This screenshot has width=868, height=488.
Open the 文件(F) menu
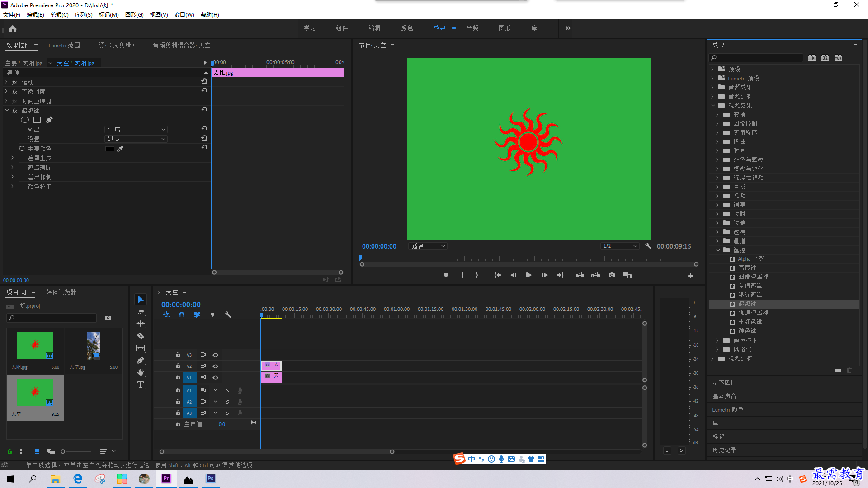pos(12,15)
